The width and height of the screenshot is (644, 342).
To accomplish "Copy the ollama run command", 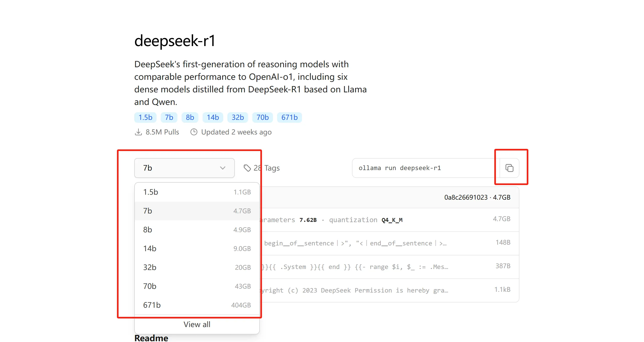I will (x=509, y=168).
